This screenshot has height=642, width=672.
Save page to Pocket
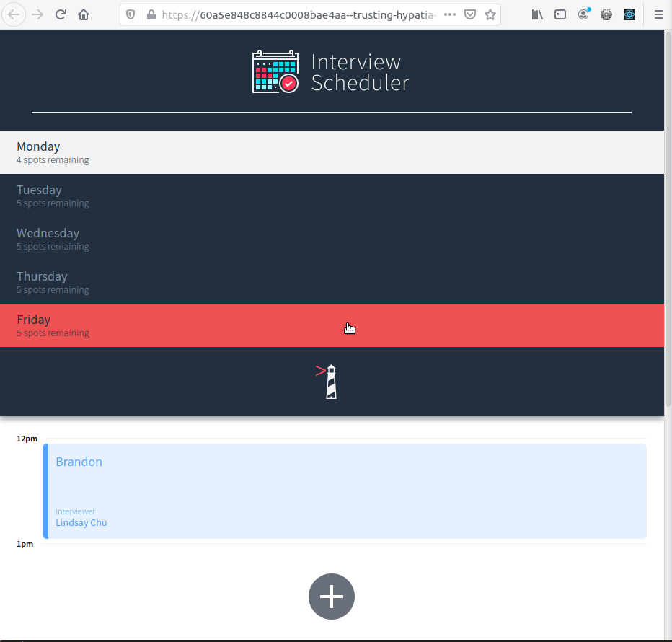[470, 14]
